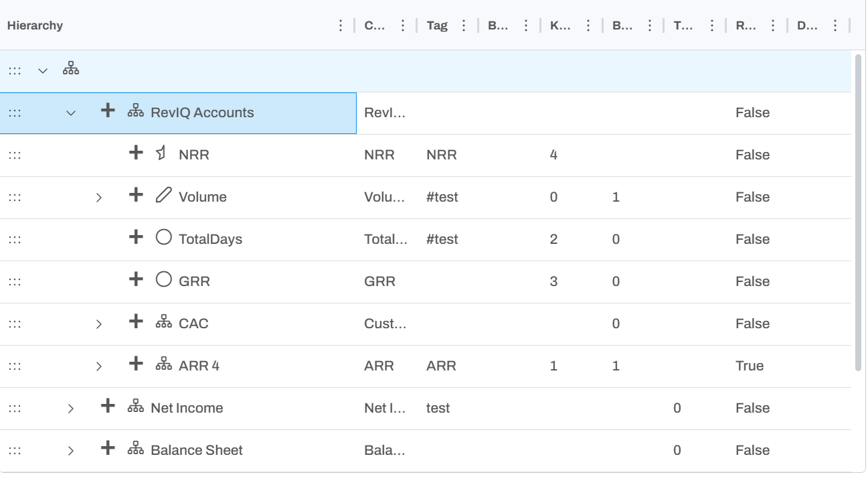The width and height of the screenshot is (868, 485).
Task: Click the pencil icon beside Volume
Action: pos(163,196)
